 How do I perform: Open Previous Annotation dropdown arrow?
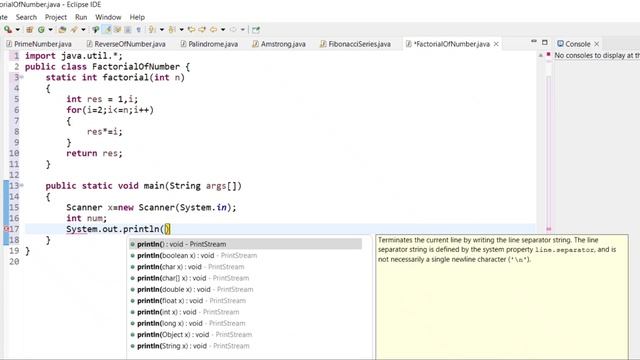tap(182, 29)
